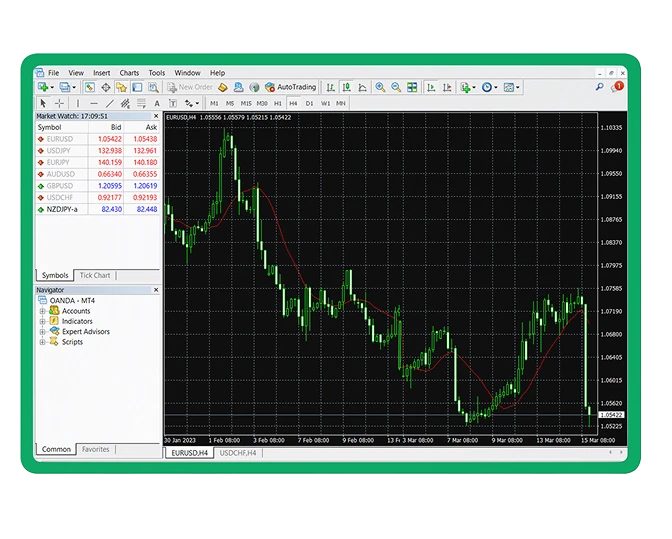The height and width of the screenshot is (539, 672).
Task: Expand the Indicators tree node
Action: click(43, 321)
